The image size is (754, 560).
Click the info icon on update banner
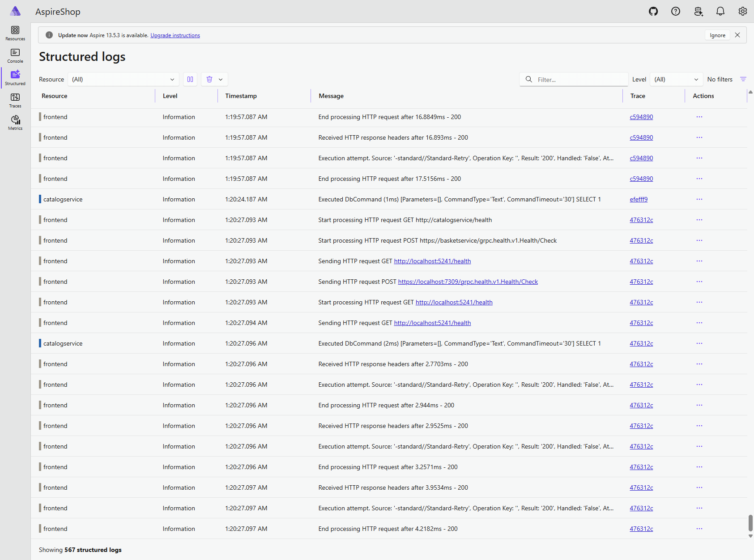[x=49, y=35]
